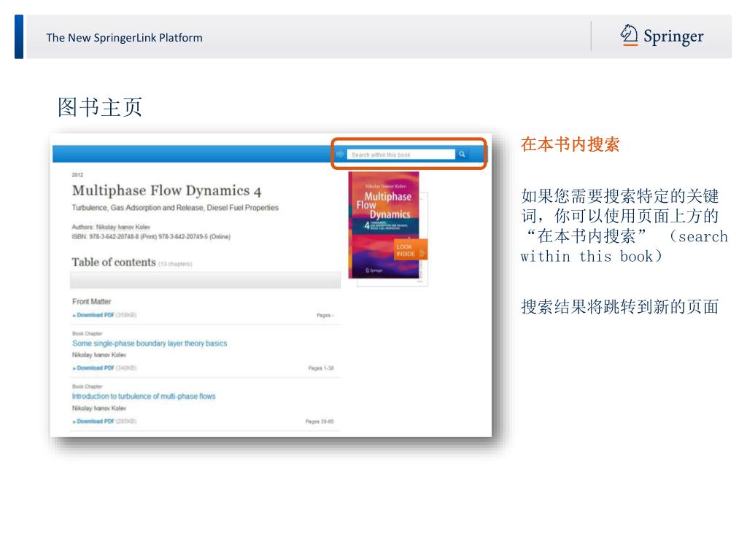Click the magnifier search button

[462, 155]
